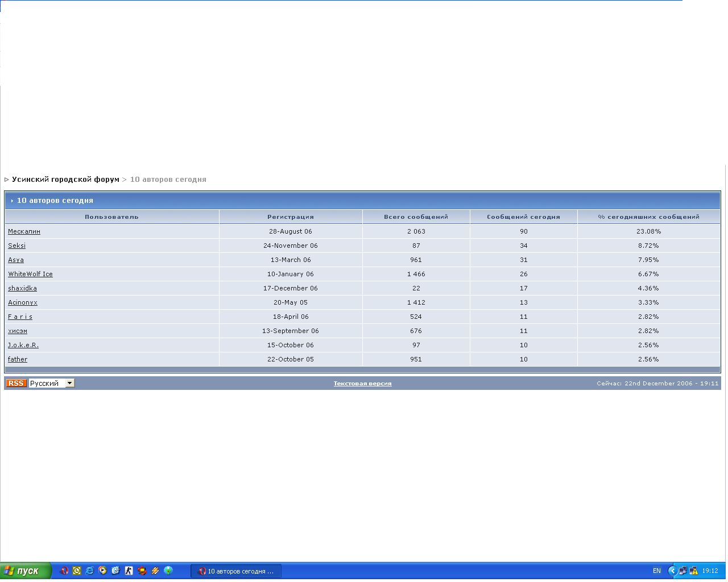Click the taskbar clock showing 19:12

tap(710, 571)
